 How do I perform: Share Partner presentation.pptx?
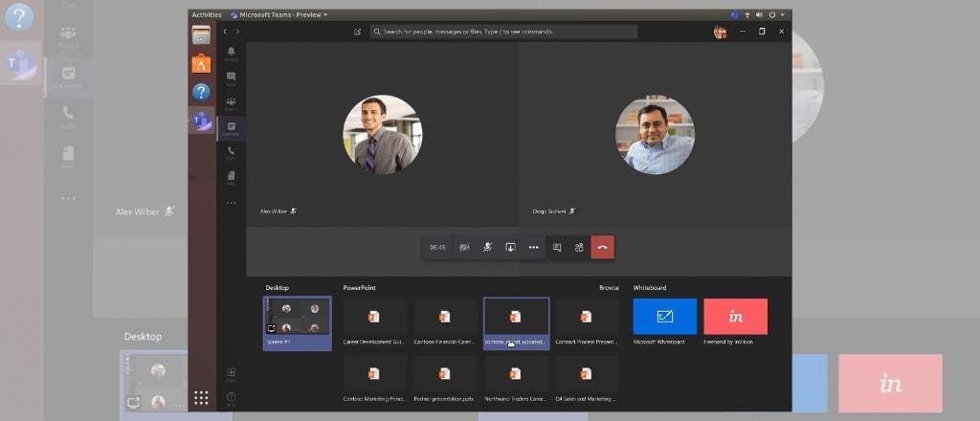click(445, 379)
